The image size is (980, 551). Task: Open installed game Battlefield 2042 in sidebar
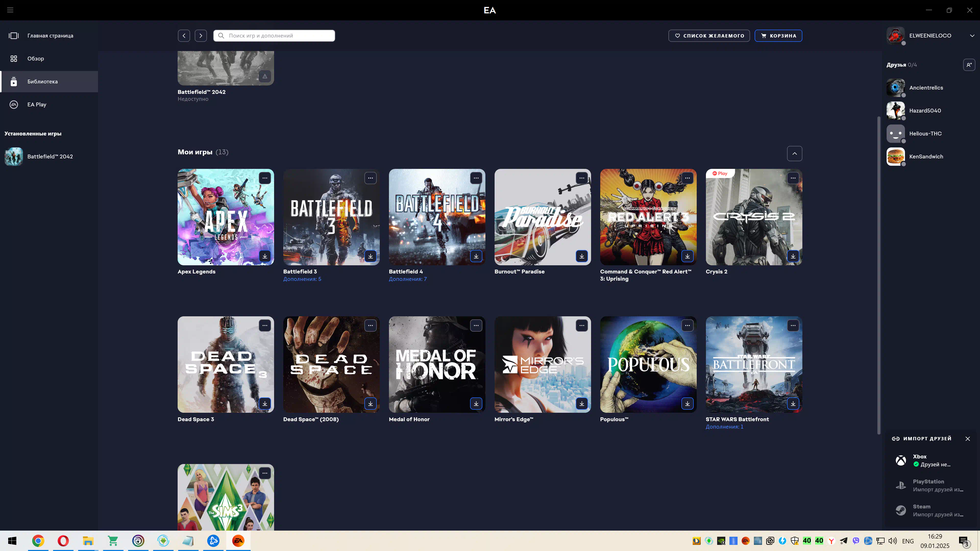pyautogui.click(x=49, y=156)
